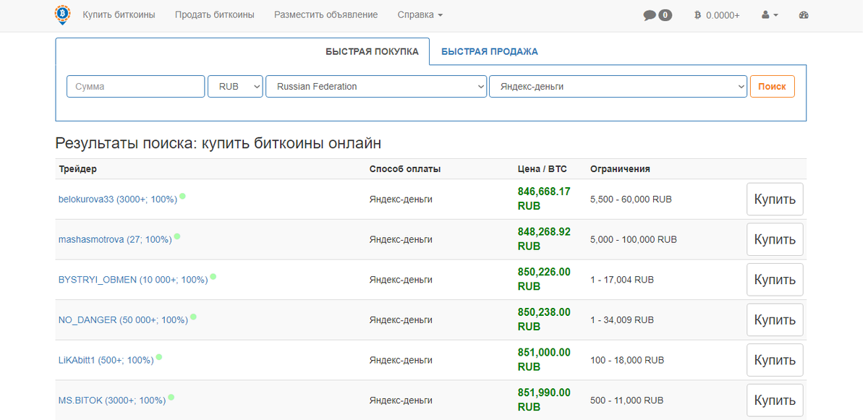868x420 pixels.
Task: Open the exchange site's Bitcoin logo
Action: [x=62, y=14]
